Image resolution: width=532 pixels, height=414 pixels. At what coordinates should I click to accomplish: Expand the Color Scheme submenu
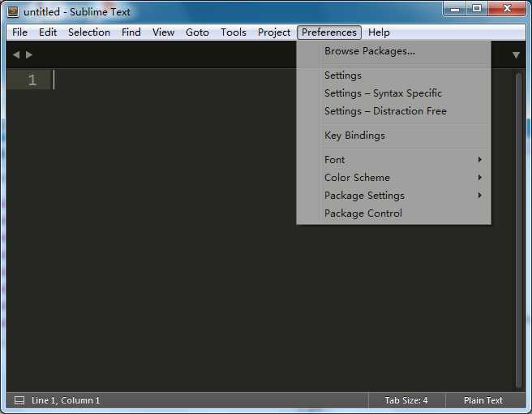393,178
